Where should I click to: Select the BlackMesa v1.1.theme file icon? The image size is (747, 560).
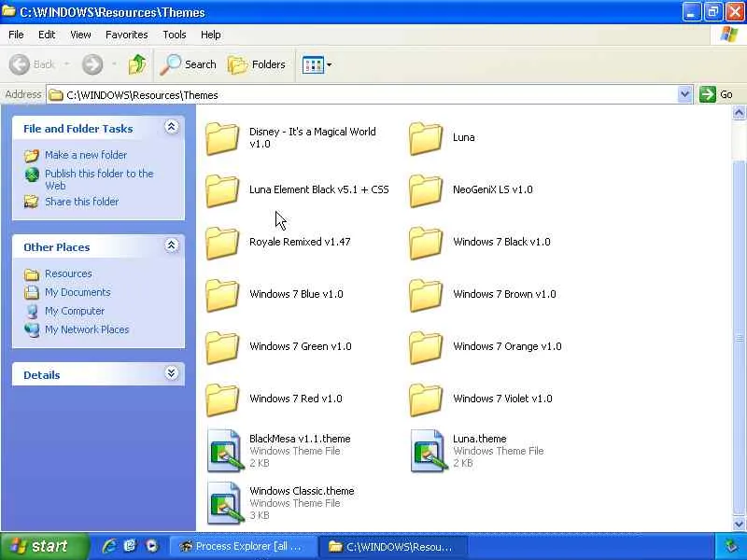pos(225,451)
